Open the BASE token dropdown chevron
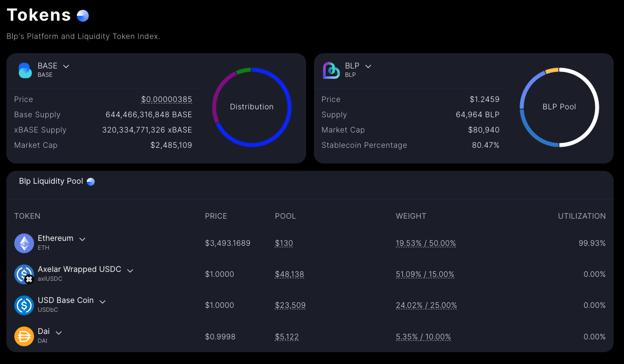The height and width of the screenshot is (364, 624). pos(66,66)
